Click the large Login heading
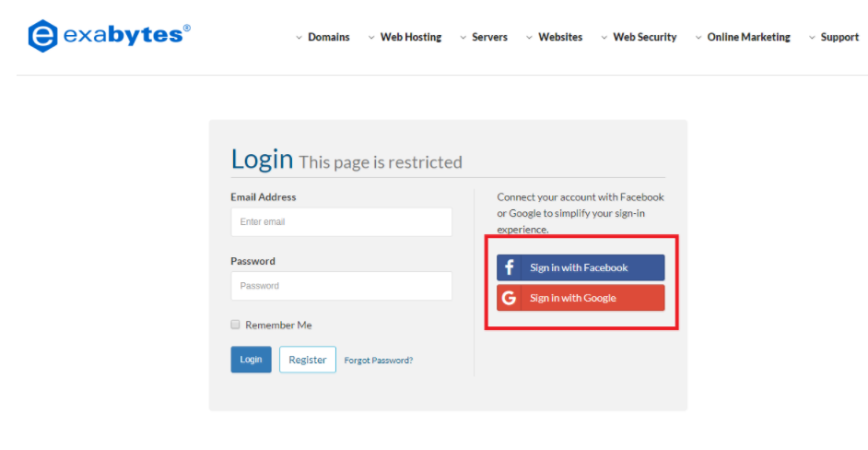Screen dimensions: 868x450 point(262,159)
